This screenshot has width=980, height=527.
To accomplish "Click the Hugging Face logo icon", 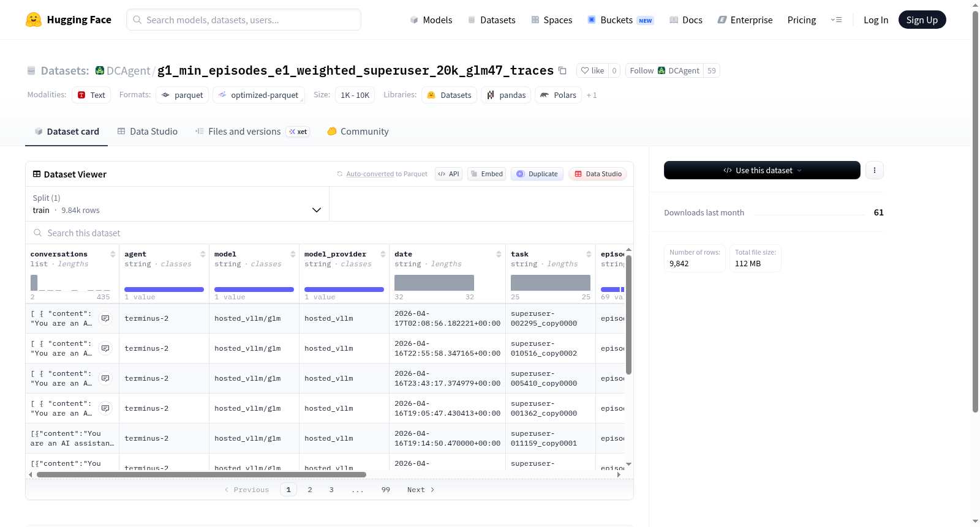I will [34, 20].
